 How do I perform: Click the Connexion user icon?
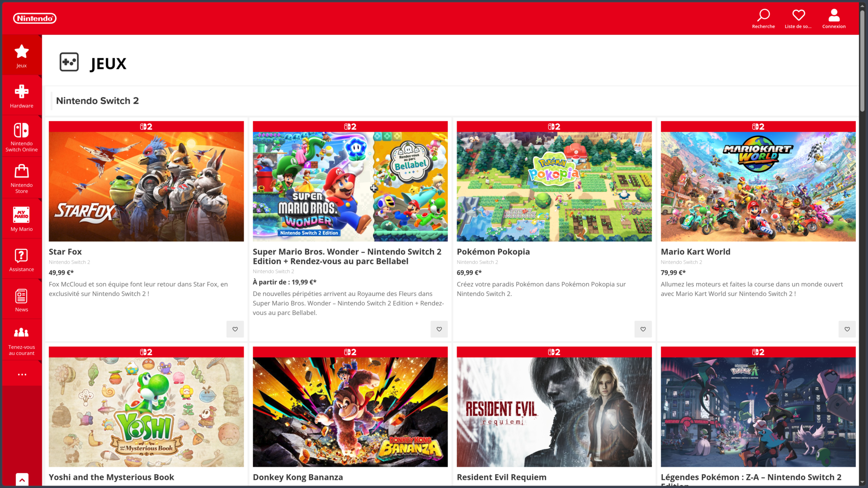pos(834,19)
